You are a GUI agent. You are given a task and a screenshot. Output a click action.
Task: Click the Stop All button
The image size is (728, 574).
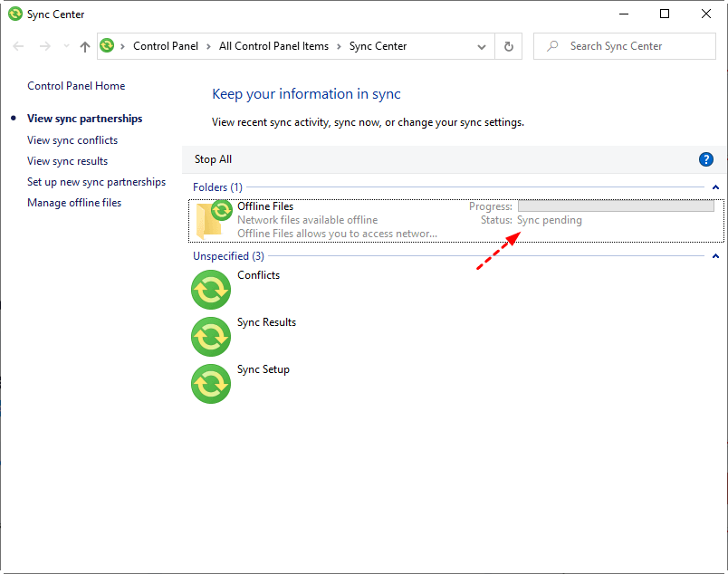[x=213, y=159]
